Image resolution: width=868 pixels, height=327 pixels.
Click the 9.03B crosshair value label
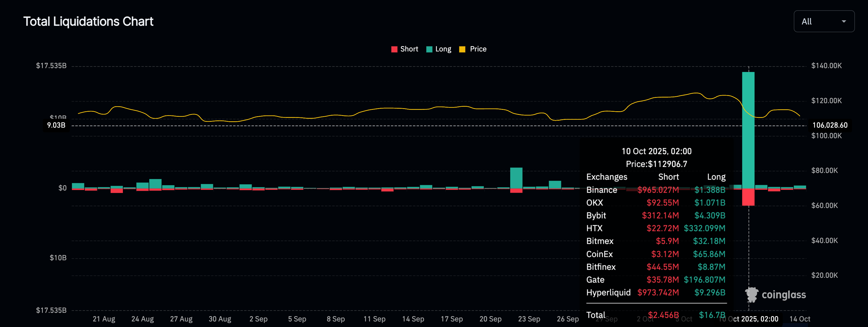click(56, 125)
